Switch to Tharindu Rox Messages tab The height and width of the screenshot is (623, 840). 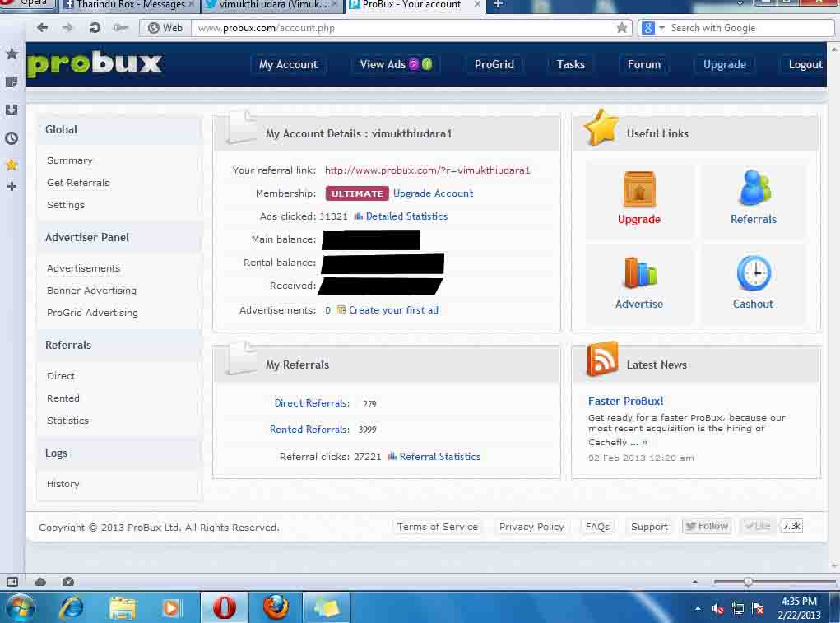click(x=129, y=5)
